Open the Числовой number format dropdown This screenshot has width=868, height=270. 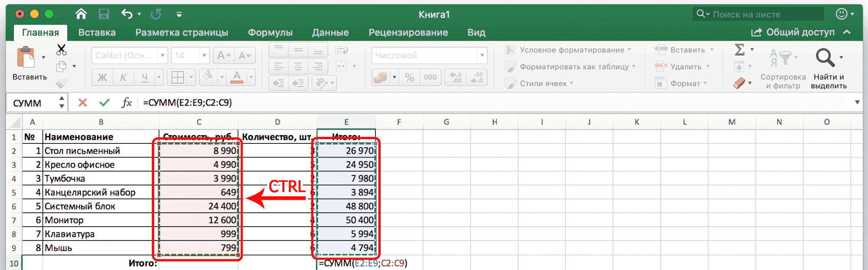tap(482, 55)
